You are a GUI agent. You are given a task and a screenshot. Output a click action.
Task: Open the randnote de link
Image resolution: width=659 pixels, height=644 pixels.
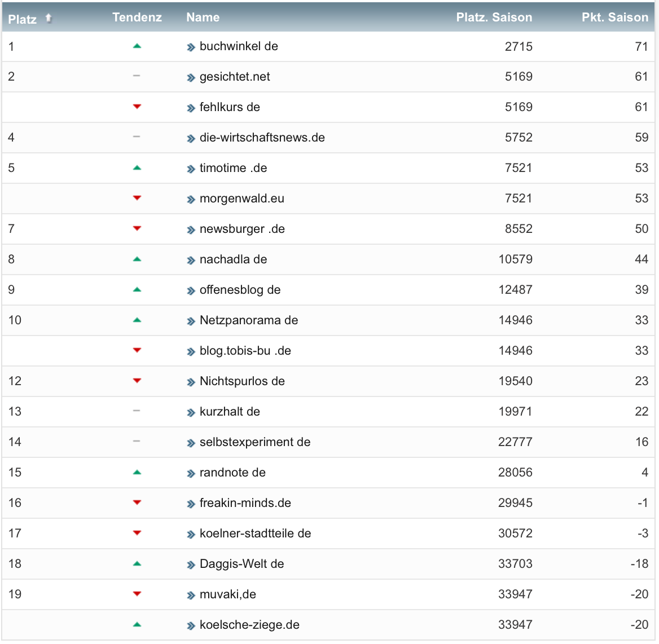(232, 473)
